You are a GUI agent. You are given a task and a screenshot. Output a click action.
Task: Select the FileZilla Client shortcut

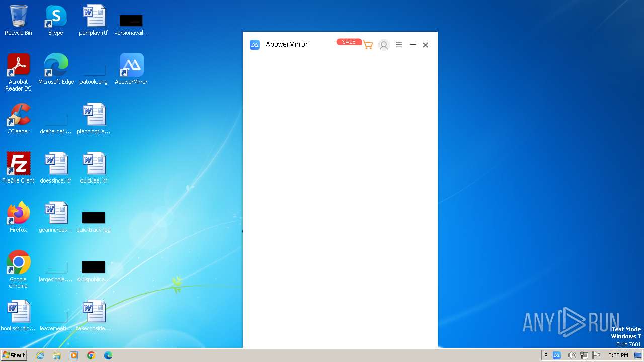18,168
